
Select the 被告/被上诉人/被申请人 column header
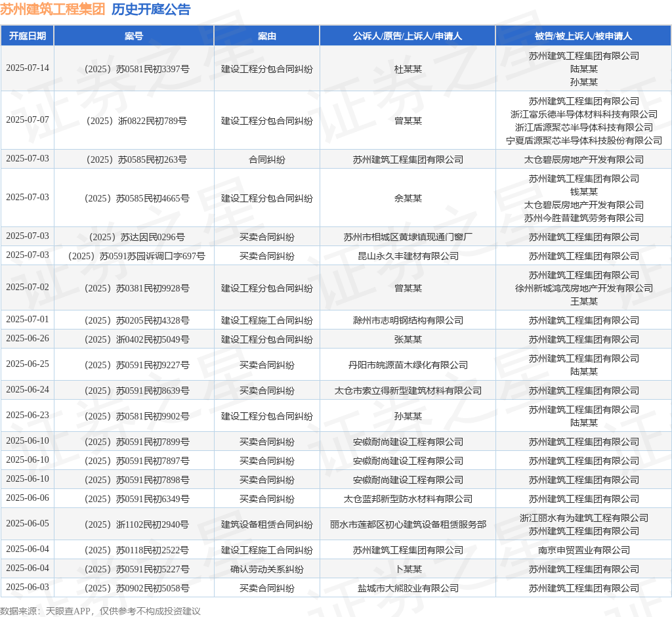tap(583, 36)
